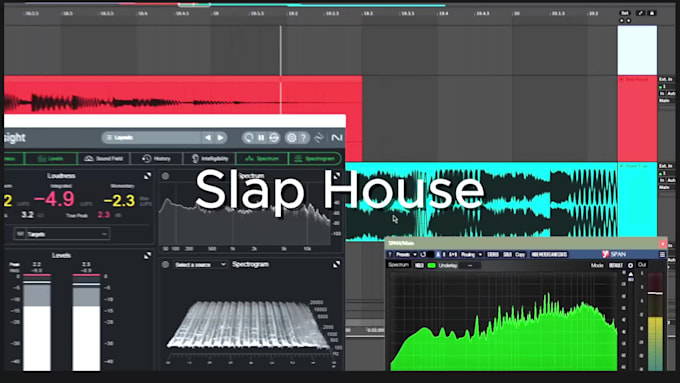This screenshot has width=680, height=383.
Task: Open the SPAN Presets menu
Action: (402, 255)
